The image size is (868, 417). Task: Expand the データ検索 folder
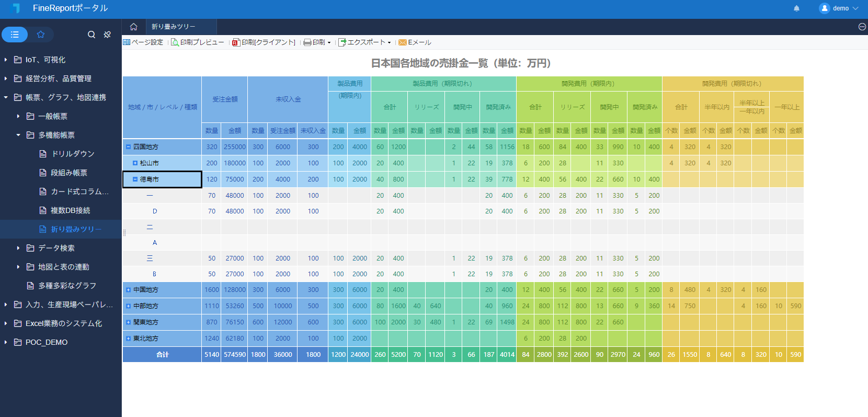(18, 248)
